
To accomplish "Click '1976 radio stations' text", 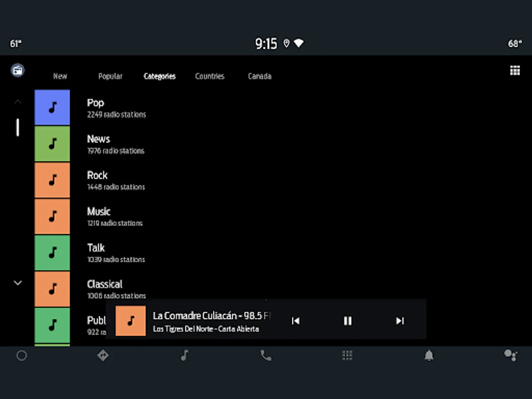I will coord(116,151).
